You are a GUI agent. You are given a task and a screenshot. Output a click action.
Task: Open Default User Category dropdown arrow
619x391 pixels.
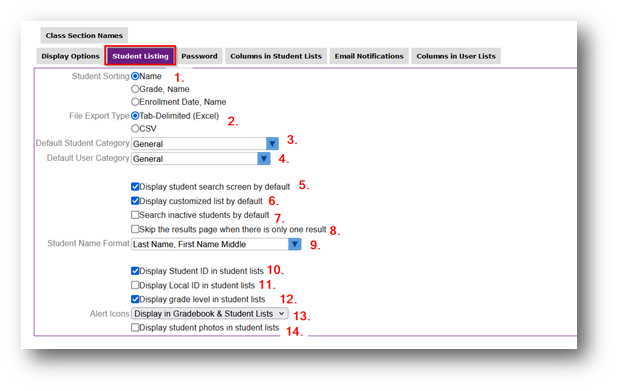[264, 159]
